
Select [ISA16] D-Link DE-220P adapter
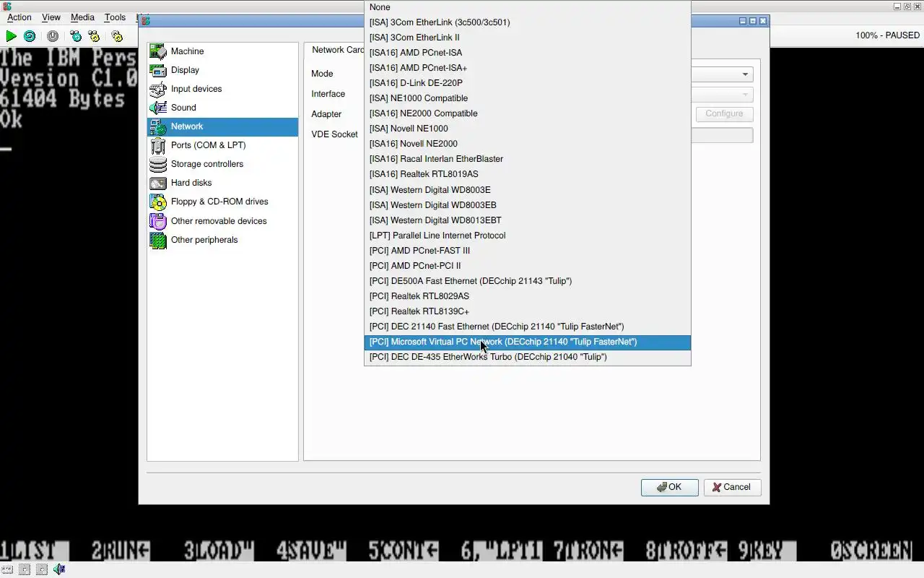[x=527, y=83]
